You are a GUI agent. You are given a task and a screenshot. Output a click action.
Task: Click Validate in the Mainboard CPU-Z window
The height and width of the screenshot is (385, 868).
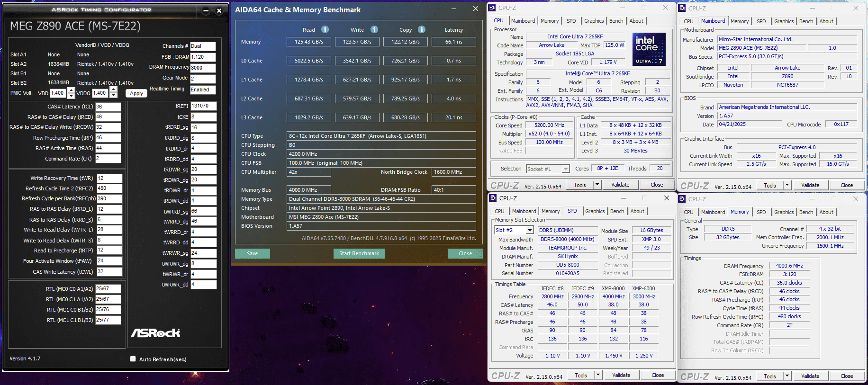[x=810, y=185]
